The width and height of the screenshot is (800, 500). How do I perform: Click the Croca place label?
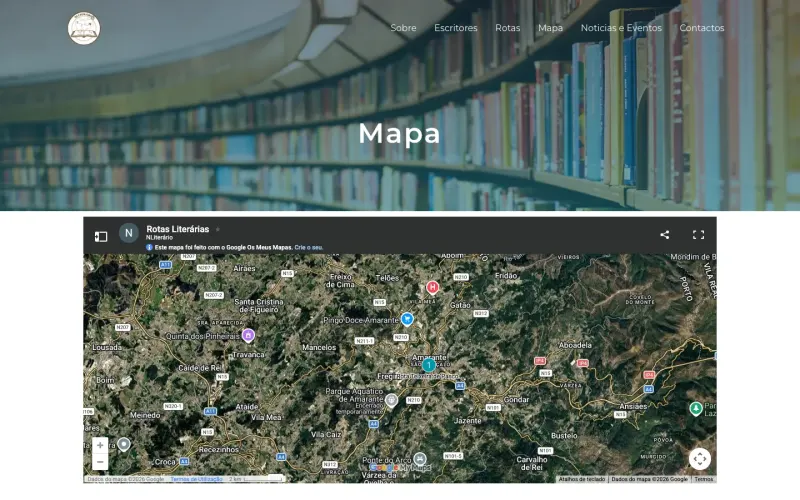pyautogui.click(x=165, y=462)
